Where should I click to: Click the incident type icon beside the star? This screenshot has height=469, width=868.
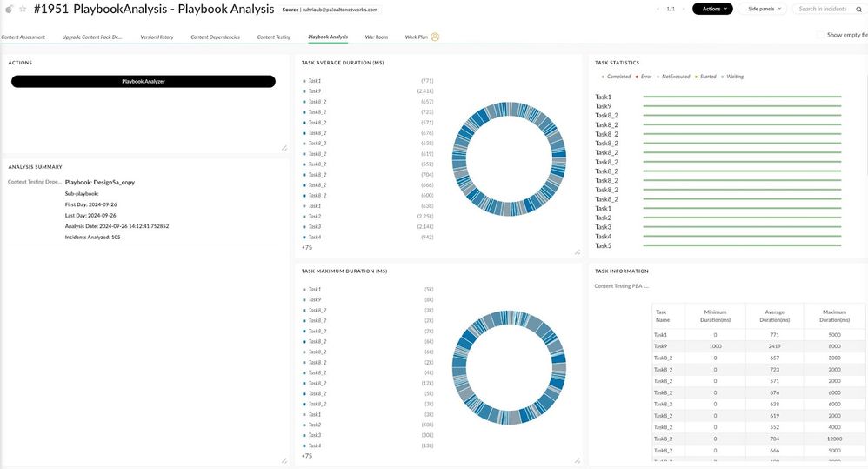click(10, 9)
